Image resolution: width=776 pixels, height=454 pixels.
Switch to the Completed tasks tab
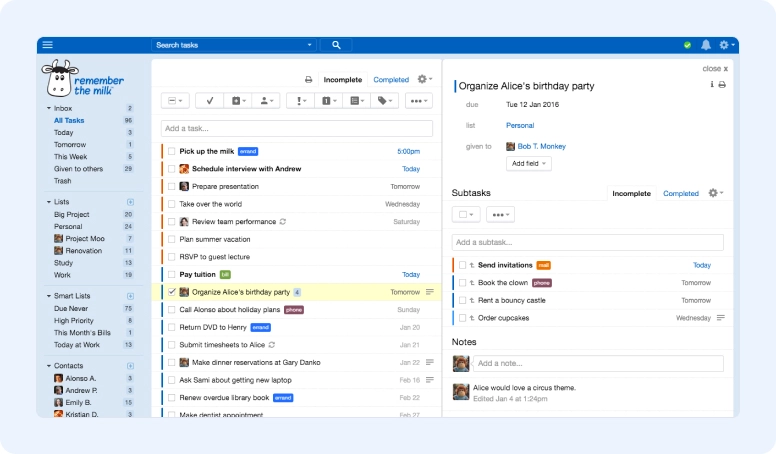click(x=391, y=80)
